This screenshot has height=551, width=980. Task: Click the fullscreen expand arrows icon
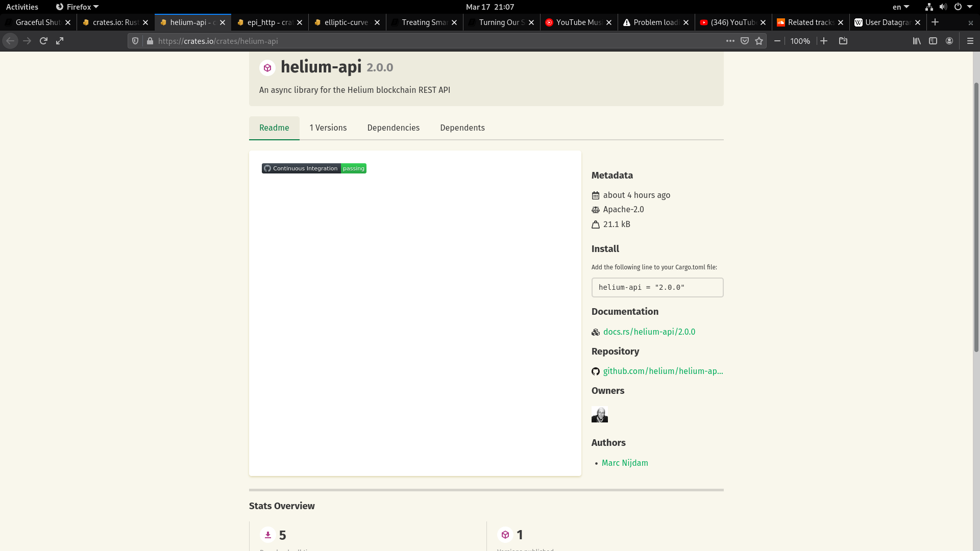click(x=60, y=41)
